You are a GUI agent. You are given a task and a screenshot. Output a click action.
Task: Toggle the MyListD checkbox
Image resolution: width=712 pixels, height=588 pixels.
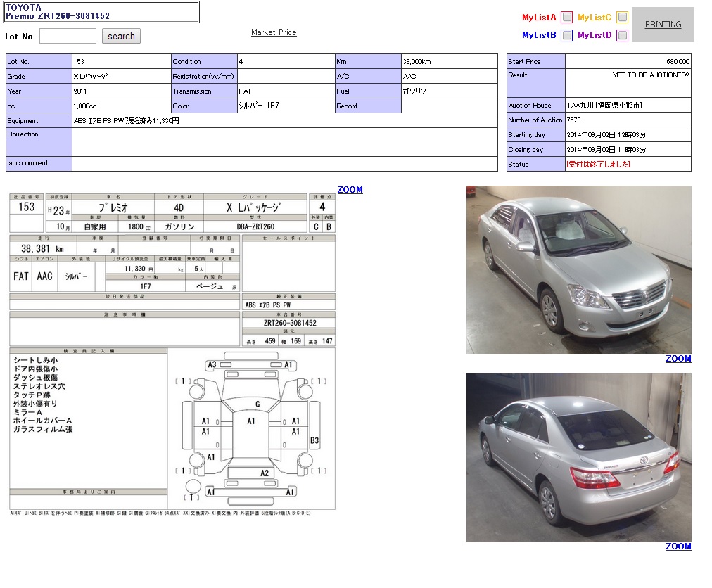(622, 35)
